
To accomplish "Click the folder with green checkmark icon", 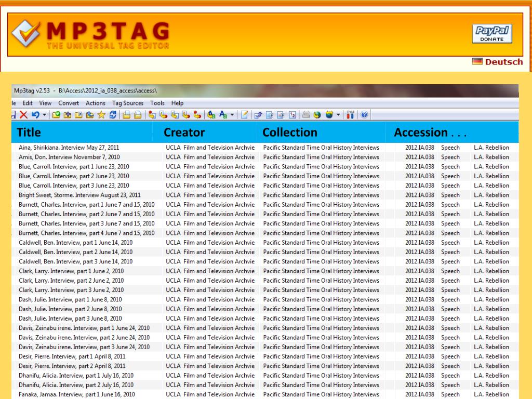I will (x=56, y=115).
